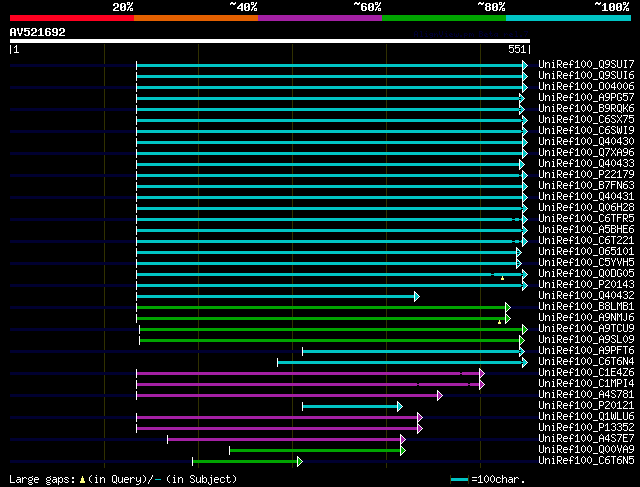
Task: Click the cyan ~100% legend segment
Action: [568, 18]
